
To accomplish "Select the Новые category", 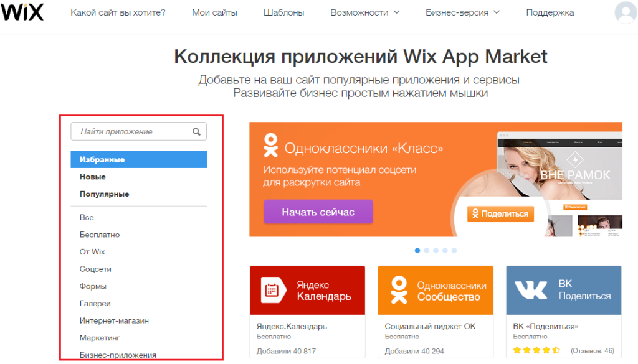I will pos(93,177).
